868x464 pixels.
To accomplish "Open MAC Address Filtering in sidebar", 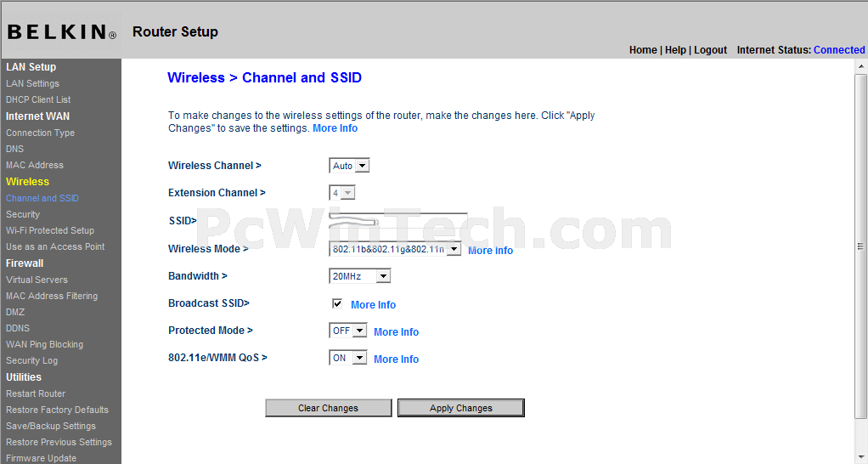I will (52, 296).
